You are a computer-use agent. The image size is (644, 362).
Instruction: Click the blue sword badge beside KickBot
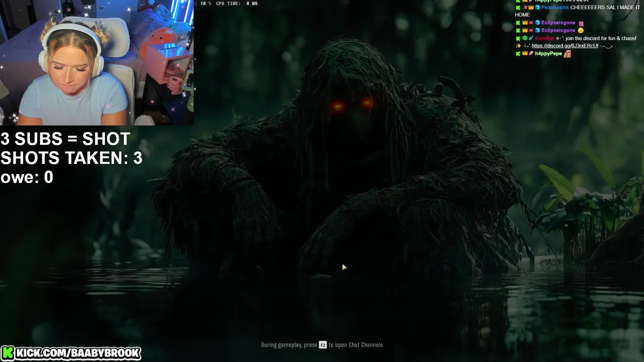pyautogui.click(x=530, y=38)
